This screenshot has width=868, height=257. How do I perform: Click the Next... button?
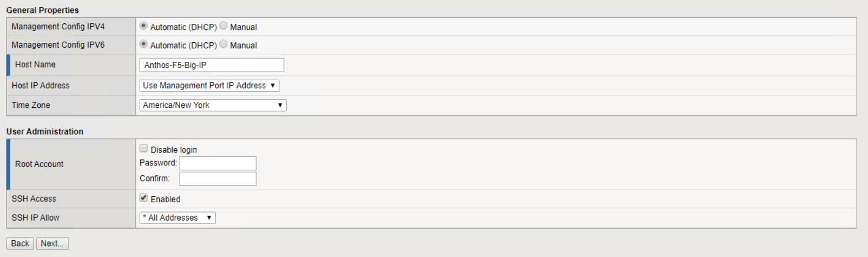point(52,243)
